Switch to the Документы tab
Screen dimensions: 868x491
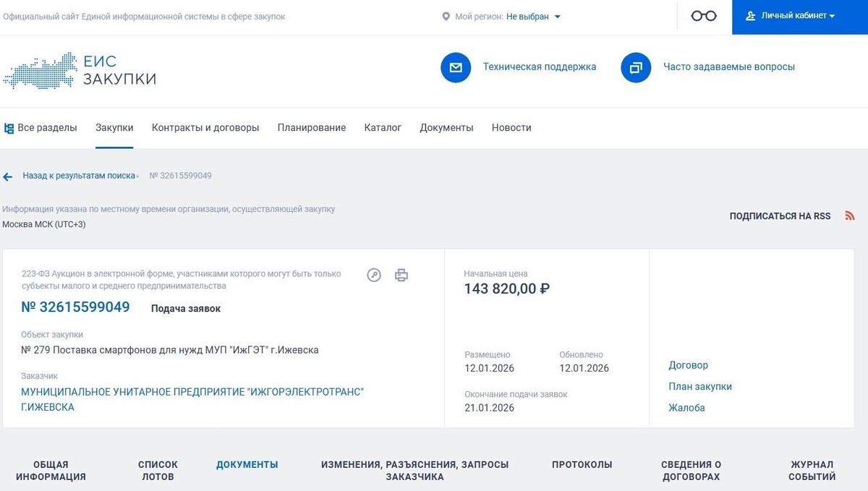point(446,127)
